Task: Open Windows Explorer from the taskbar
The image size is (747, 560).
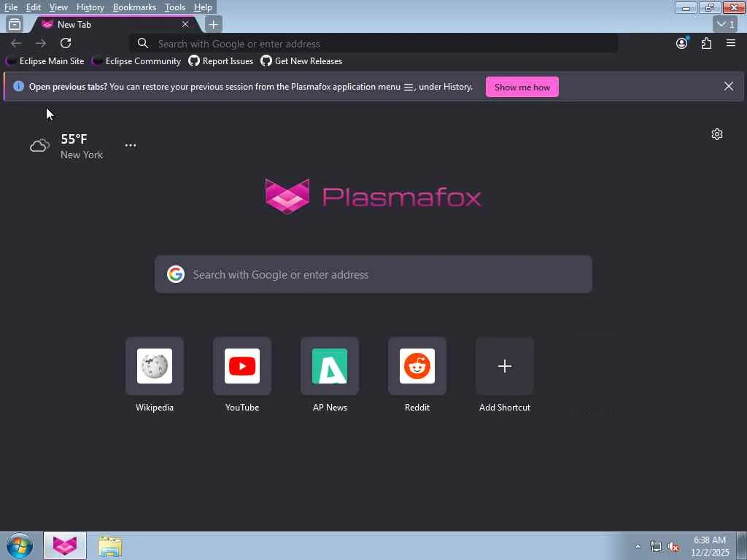Action: pyautogui.click(x=111, y=546)
